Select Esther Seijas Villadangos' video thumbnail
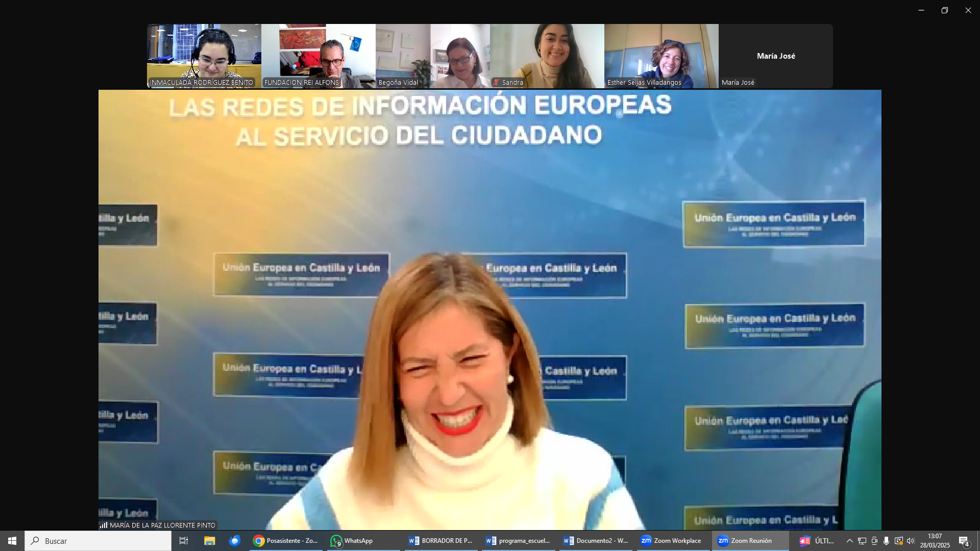 [661, 56]
